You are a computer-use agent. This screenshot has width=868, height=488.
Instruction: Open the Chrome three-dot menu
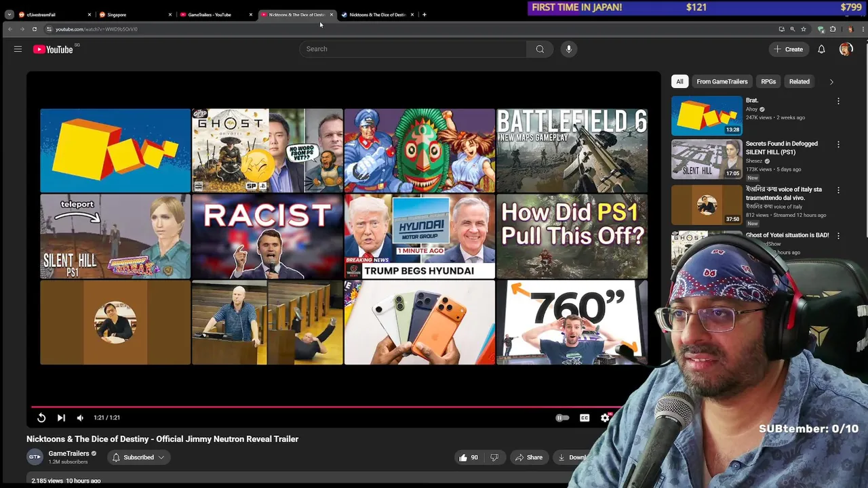tap(863, 29)
